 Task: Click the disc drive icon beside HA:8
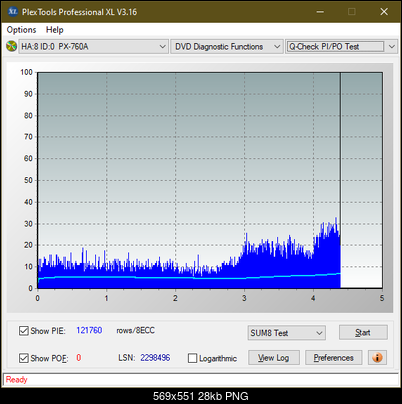click(x=12, y=46)
